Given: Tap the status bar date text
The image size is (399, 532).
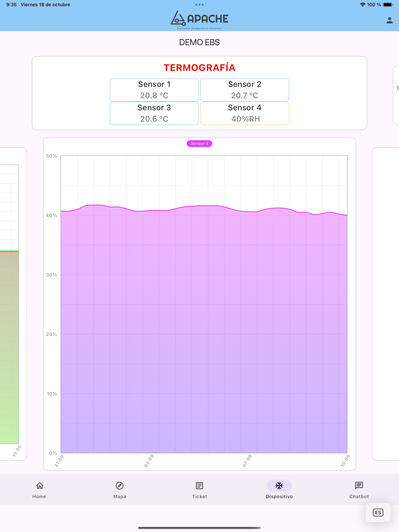Looking at the screenshot, I should 45,4.
